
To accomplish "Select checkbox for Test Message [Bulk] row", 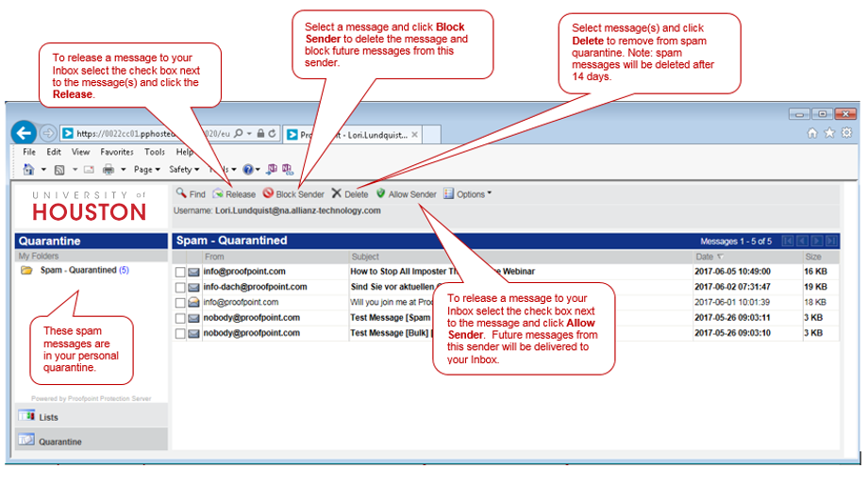I will point(180,334).
